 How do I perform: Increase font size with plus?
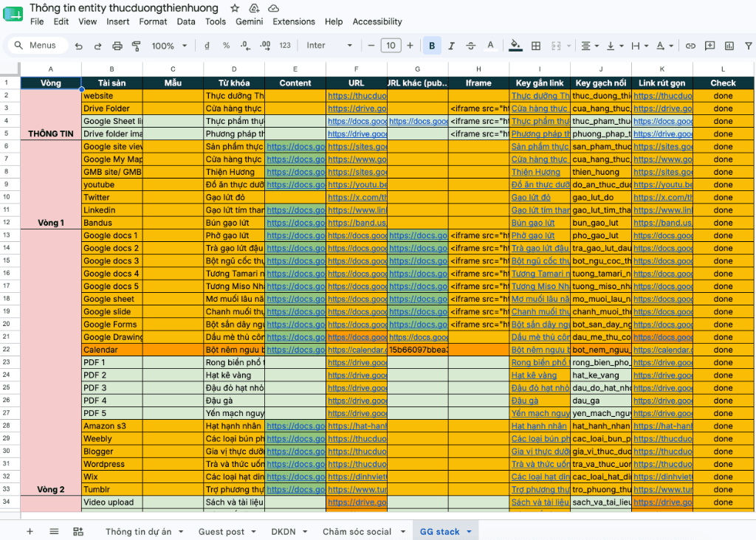coord(410,45)
